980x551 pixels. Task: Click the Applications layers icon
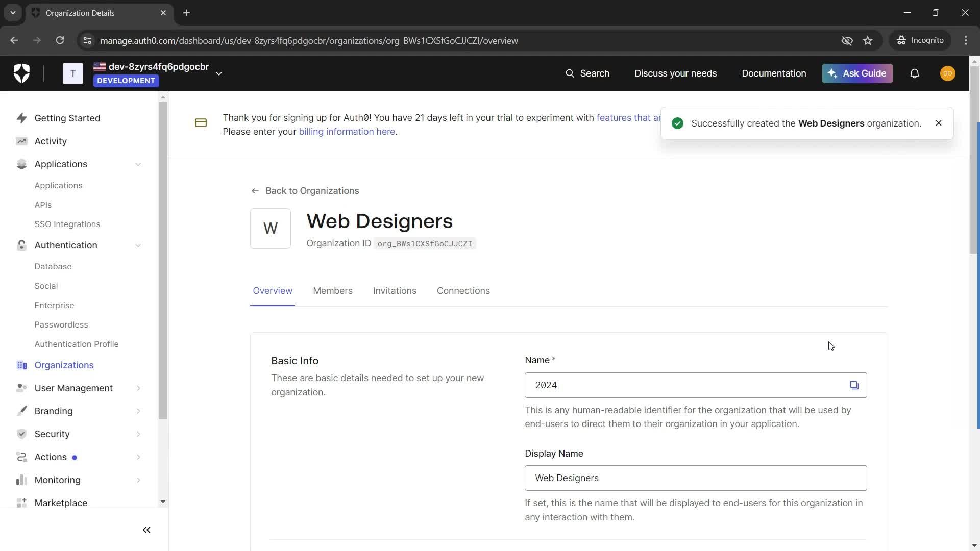pos(21,164)
